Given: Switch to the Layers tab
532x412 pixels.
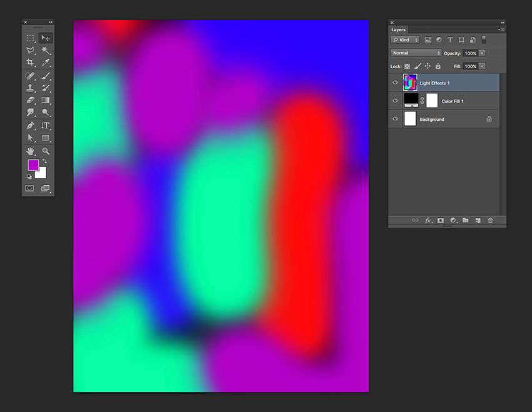Looking at the screenshot, I should (x=398, y=29).
